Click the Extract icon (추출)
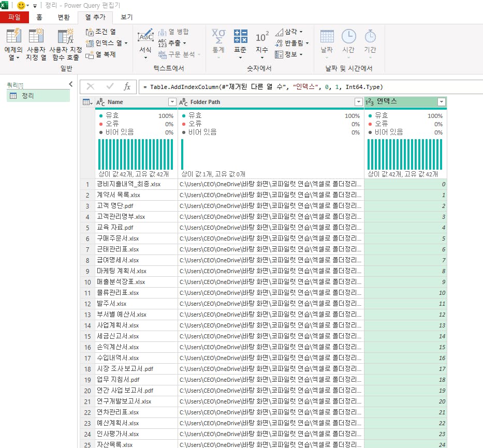The image size is (483, 448). (163, 43)
